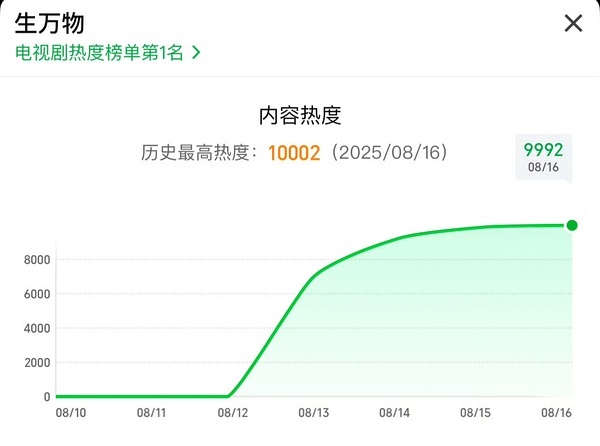This screenshot has width=600, height=446.
Task: Click the 08/15 x-axis date label
Action: pos(475,413)
